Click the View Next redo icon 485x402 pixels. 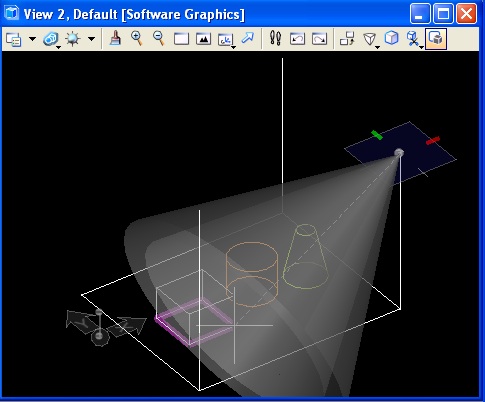(x=319, y=39)
